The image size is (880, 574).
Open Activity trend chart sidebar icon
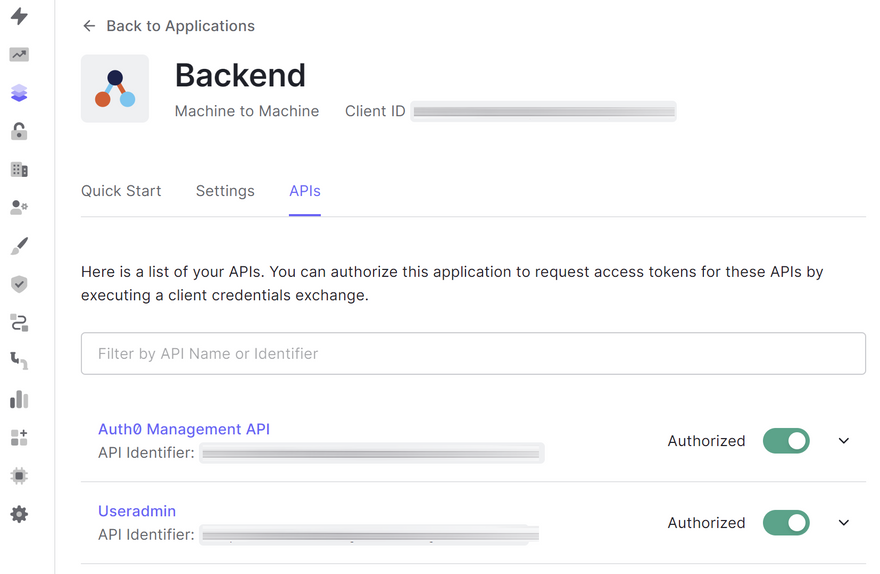[19, 55]
